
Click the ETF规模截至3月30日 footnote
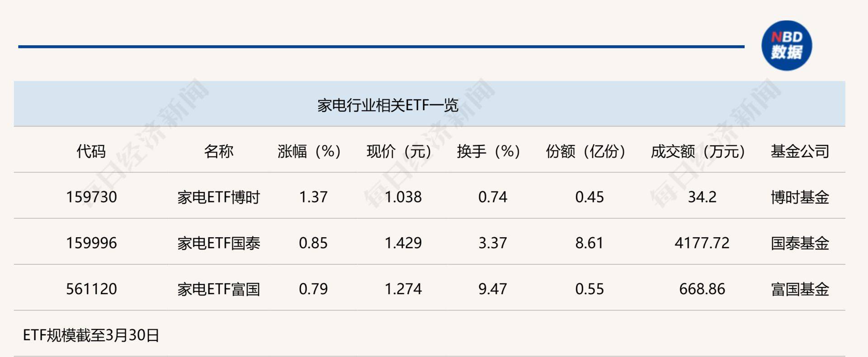(x=91, y=335)
